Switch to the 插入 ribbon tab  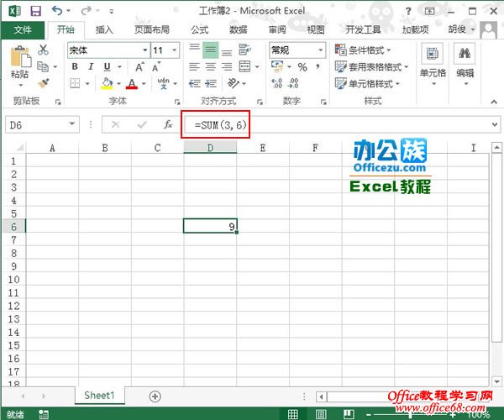104,29
